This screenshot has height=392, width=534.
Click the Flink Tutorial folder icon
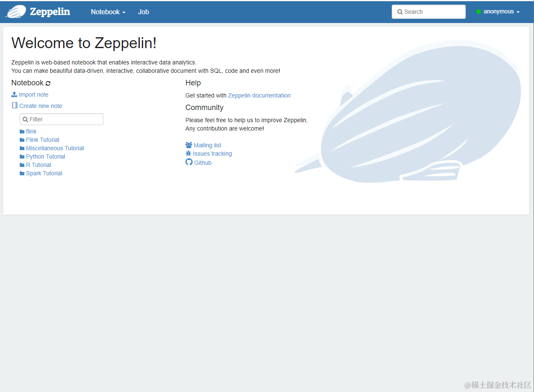click(22, 140)
